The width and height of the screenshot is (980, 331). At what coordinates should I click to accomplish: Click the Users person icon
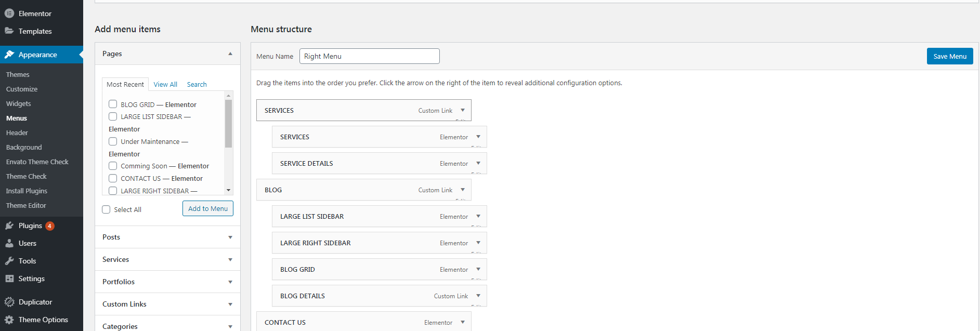(9, 243)
